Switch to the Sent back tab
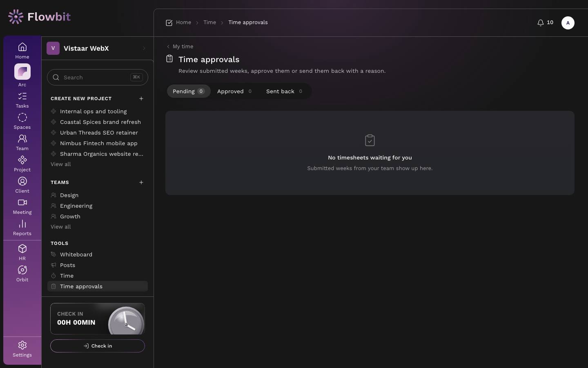This screenshot has height=368, width=588. pos(284,91)
